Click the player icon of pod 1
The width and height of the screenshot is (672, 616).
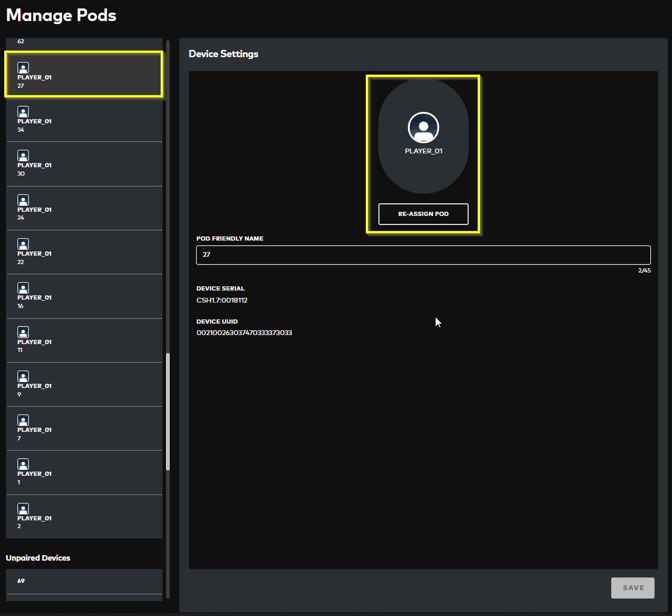23,464
